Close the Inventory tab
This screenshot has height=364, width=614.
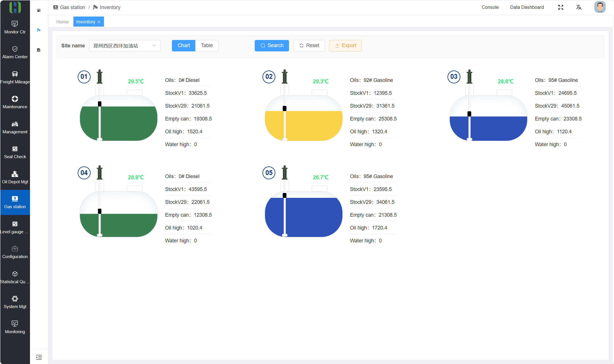pyautogui.click(x=99, y=22)
